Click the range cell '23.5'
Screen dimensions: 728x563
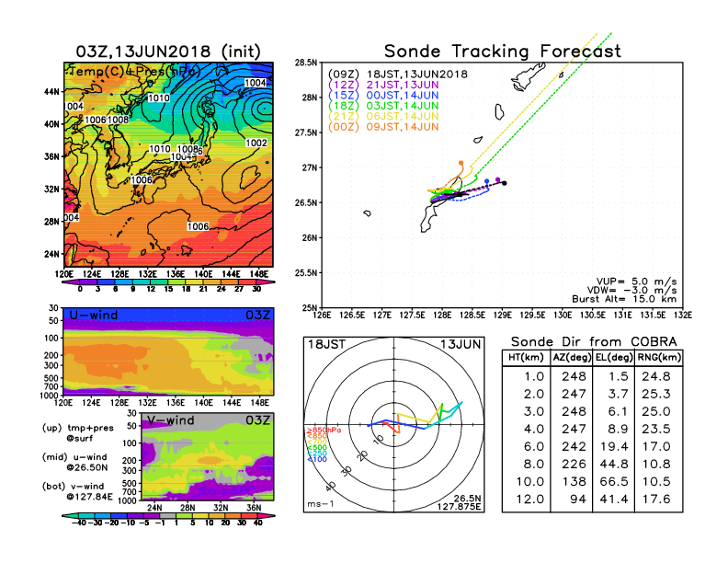coord(656,429)
